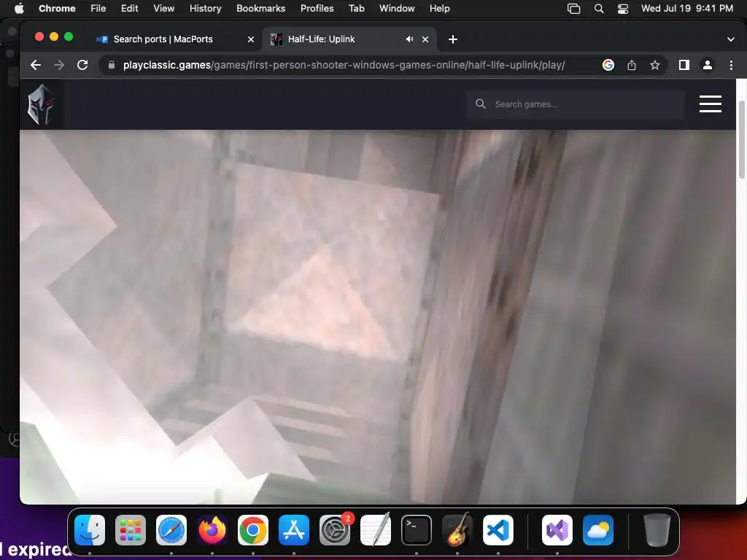The height and width of the screenshot is (560, 747).
Task: Open Visual Studio Code from the Dock
Action: tap(498, 530)
